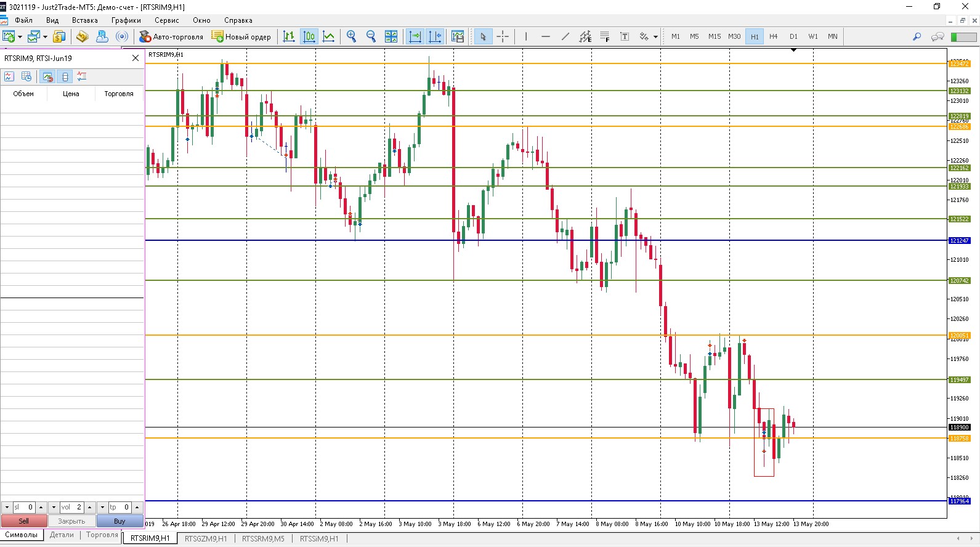This screenshot has width=980, height=547.
Task: Click the Закрыть button
Action: click(x=71, y=521)
